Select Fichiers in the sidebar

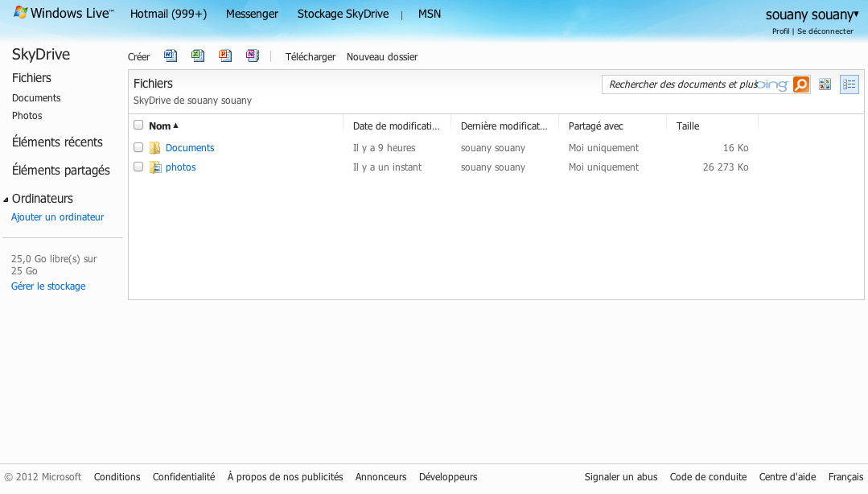pyautogui.click(x=31, y=77)
